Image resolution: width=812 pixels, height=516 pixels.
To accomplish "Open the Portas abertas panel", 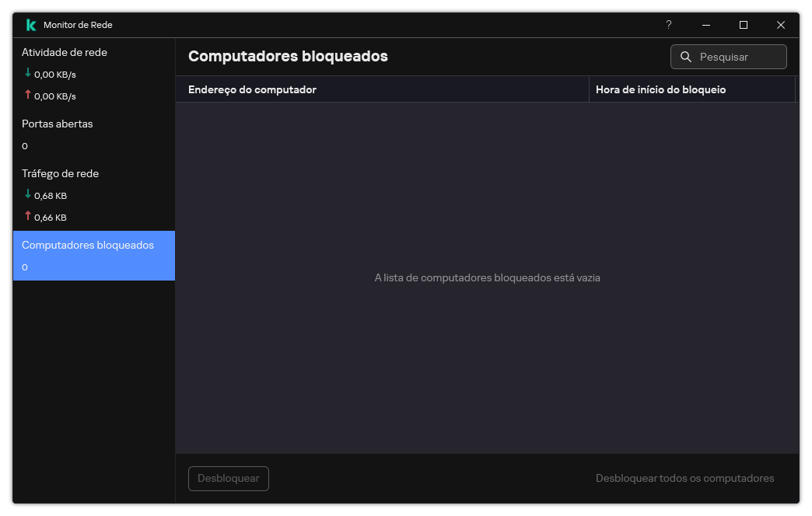I will 57,124.
